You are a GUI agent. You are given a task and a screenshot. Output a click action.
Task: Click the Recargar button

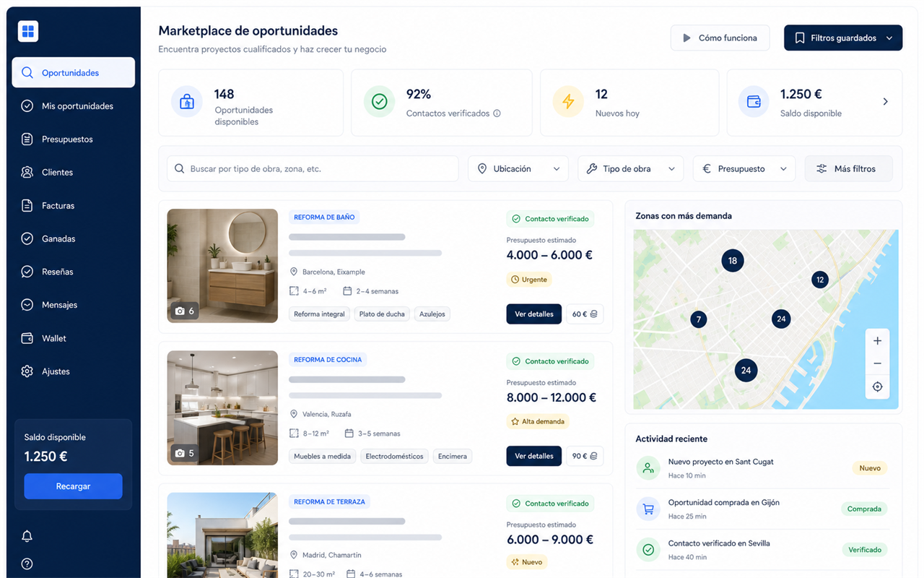click(x=73, y=486)
